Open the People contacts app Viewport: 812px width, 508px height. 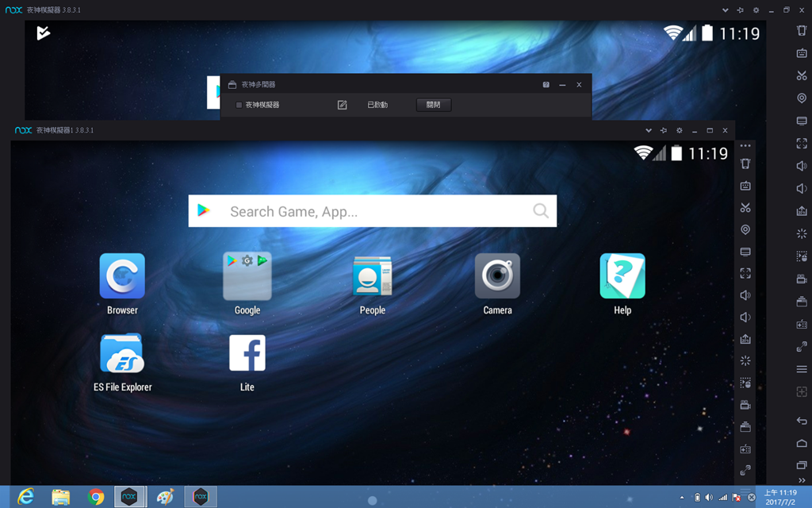click(x=372, y=276)
